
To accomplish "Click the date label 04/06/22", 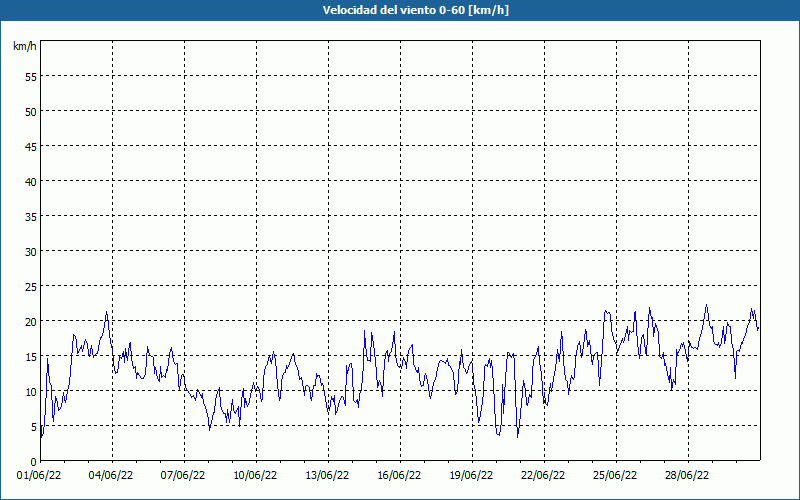I will point(111,476).
